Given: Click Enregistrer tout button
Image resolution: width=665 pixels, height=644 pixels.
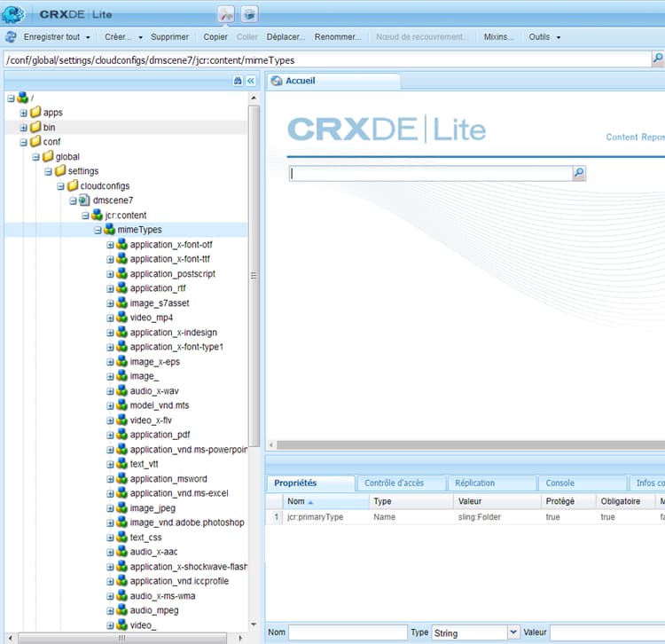Looking at the screenshot, I should point(51,37).
